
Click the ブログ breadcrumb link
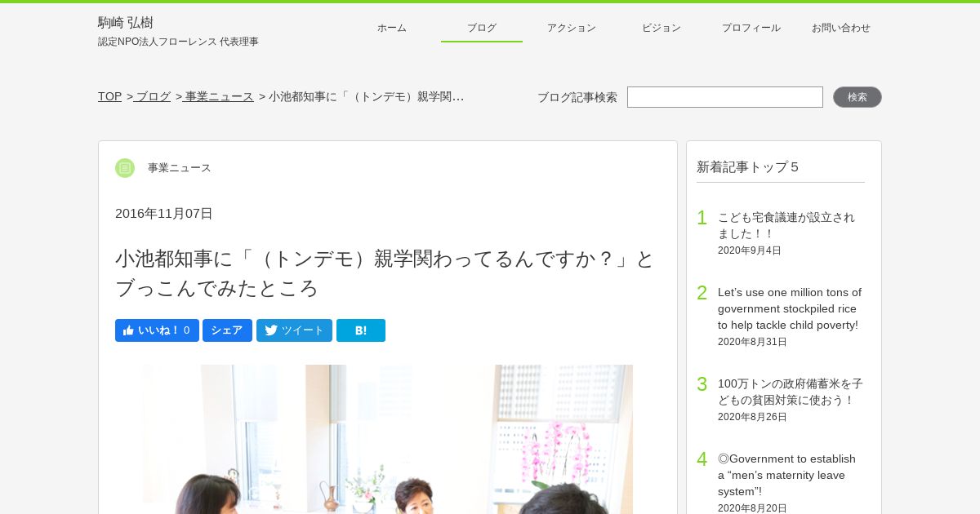pos(153,96)
